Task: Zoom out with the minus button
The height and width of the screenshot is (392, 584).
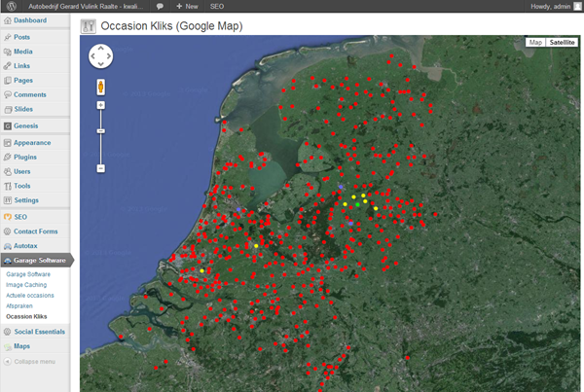Action: tap(100, 168)
